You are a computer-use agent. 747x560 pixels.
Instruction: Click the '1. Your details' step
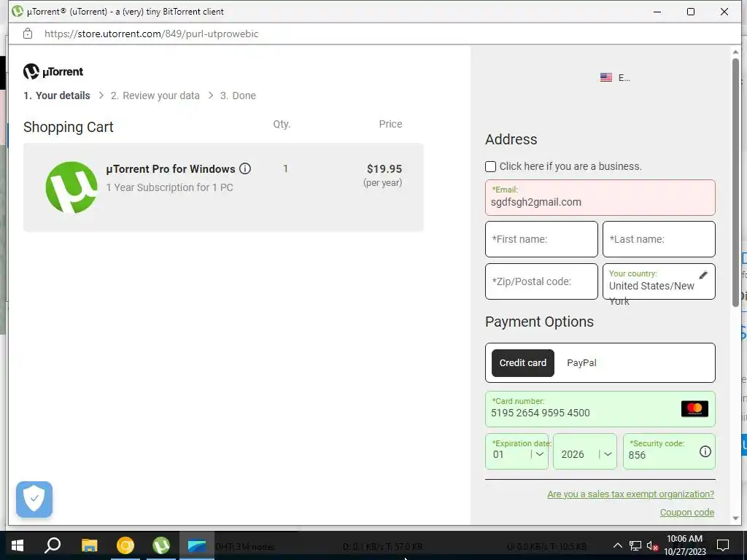coord(57,96)
